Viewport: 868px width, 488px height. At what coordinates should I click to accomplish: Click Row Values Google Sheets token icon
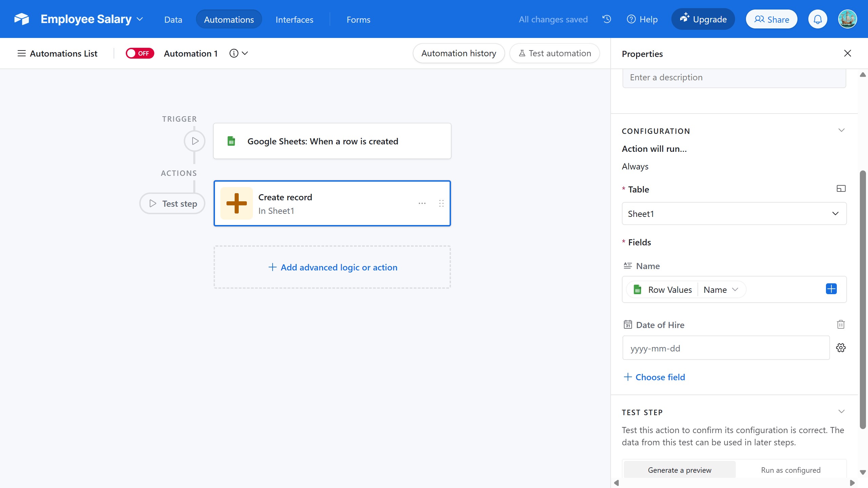click(x=637, y=289)
